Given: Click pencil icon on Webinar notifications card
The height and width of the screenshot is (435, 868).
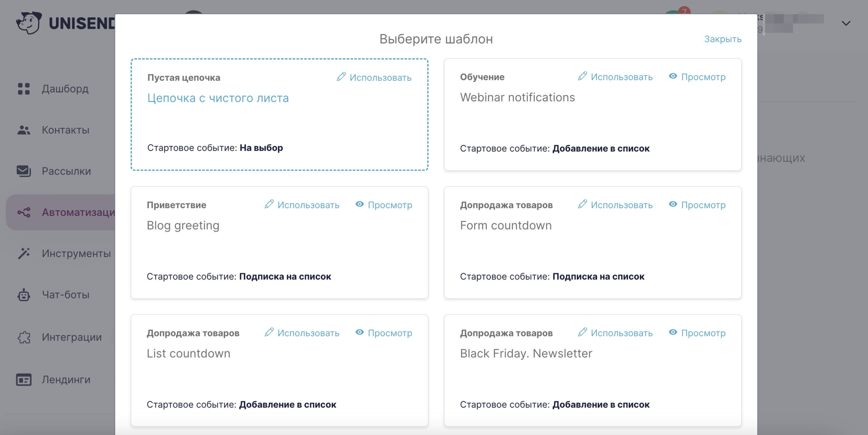Looking at the screenshot, I should pos(582,76).
